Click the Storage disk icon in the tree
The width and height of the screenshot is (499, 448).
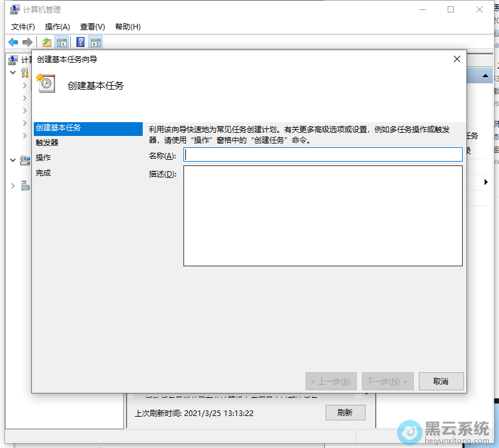[x=25, y=160]
